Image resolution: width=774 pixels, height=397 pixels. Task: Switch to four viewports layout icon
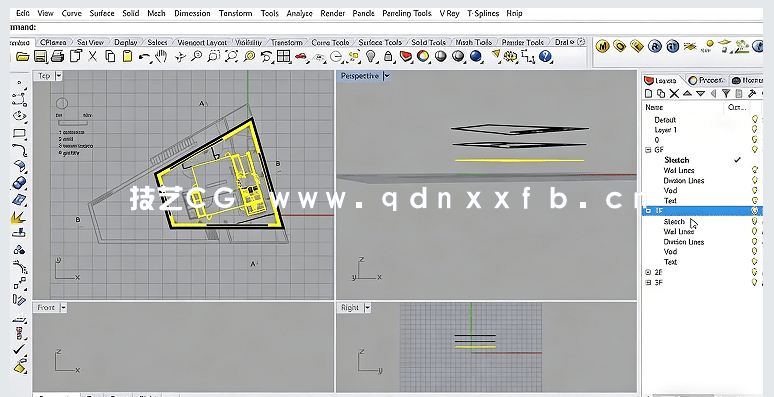[283, 56]
